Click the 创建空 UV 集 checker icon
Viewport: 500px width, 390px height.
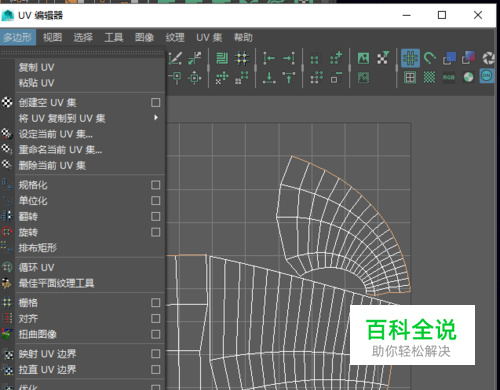(x=7, y=102)
